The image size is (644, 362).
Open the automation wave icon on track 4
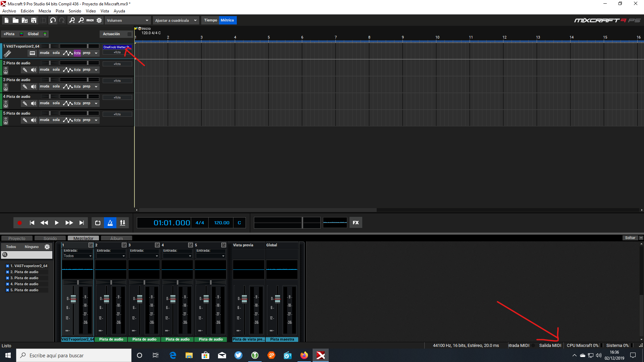(68, 104)
